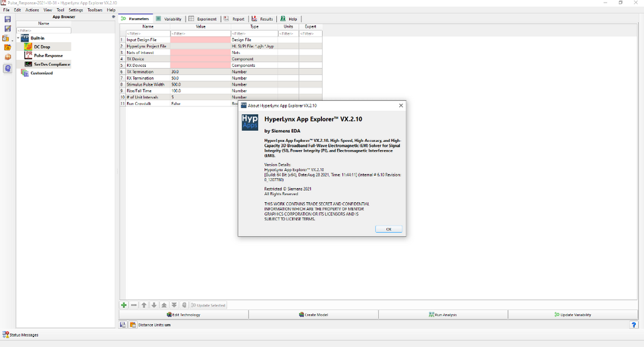644x347 pixels.
Task: Switch to the Variability tab
Action: [169, 19]
